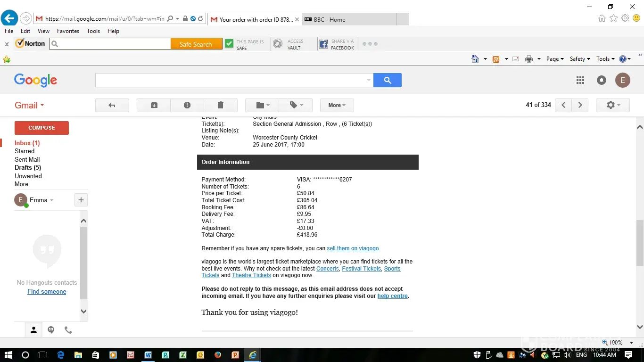Click the email pane vertical scrollbar thumb
This screenshot has height=362, width=644.
[x=640, y=243]
